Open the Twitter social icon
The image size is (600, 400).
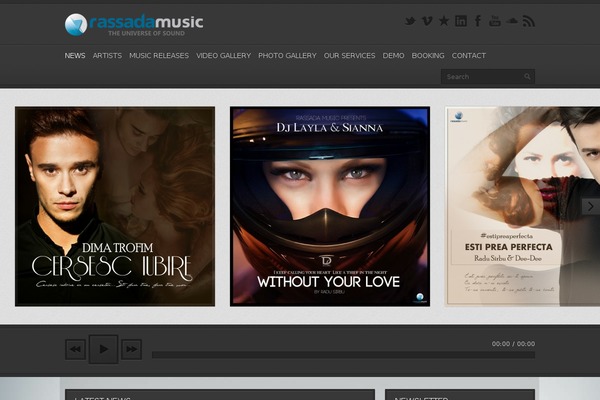(410, 21)
